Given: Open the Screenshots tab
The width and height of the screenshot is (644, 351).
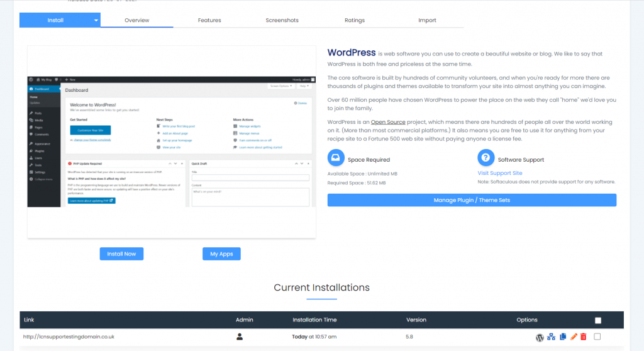Looking at the screenshot, I should tap(282, 20).
